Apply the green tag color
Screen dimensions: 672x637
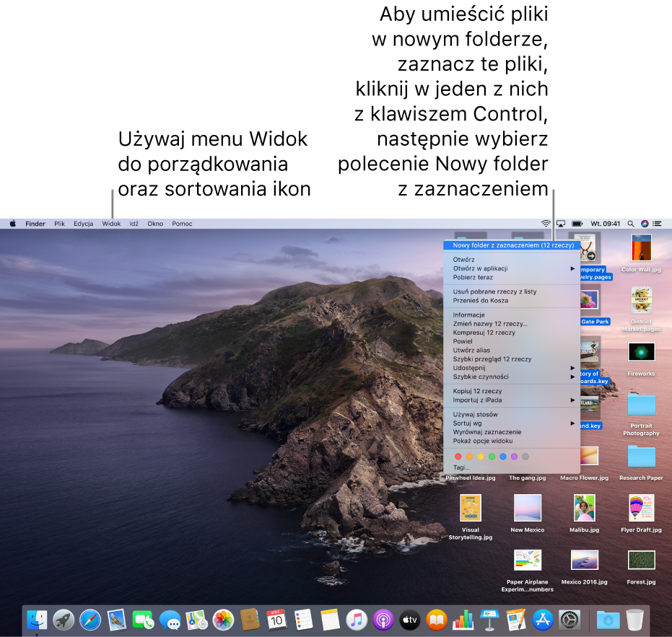coord(492,456)
